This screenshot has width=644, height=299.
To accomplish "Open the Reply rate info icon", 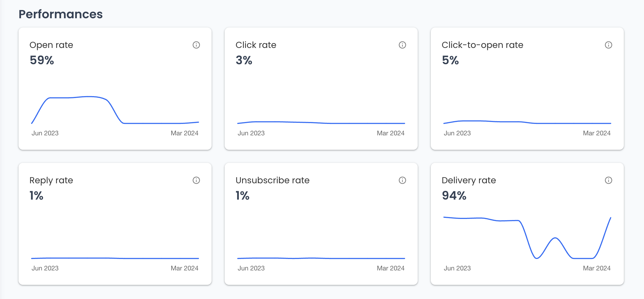I will coord(196,180).
